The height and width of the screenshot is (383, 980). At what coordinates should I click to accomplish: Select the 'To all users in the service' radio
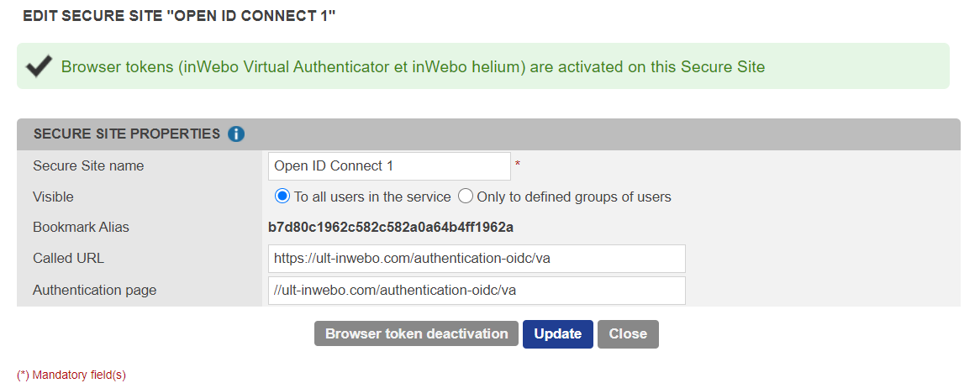point(282,197)
